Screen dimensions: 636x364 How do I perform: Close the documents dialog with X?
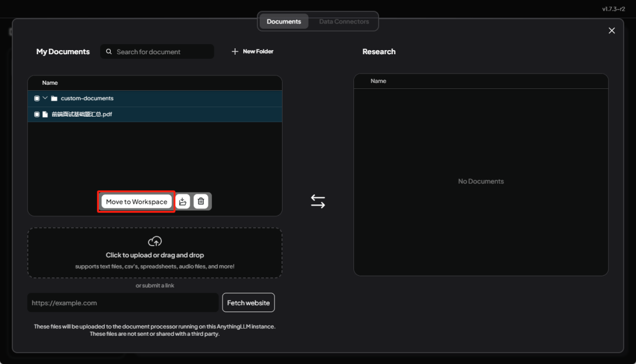coord(612,31)
